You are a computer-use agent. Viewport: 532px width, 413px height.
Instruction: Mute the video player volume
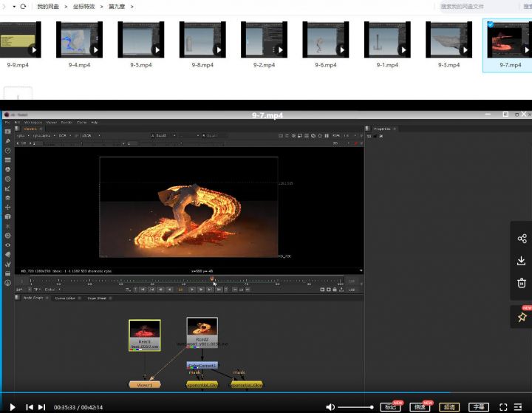point(330,407)
